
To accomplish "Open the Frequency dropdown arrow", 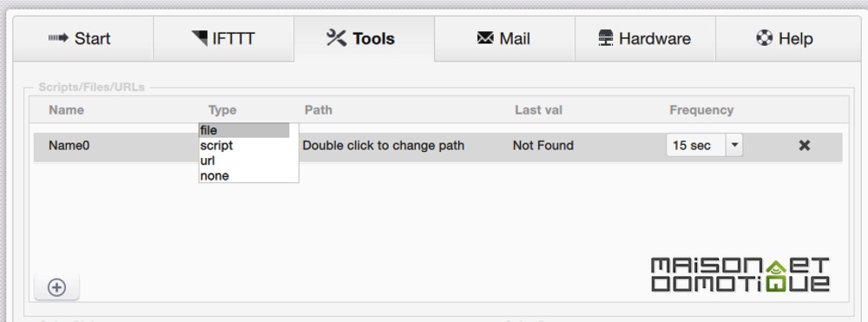I will 734,146.
